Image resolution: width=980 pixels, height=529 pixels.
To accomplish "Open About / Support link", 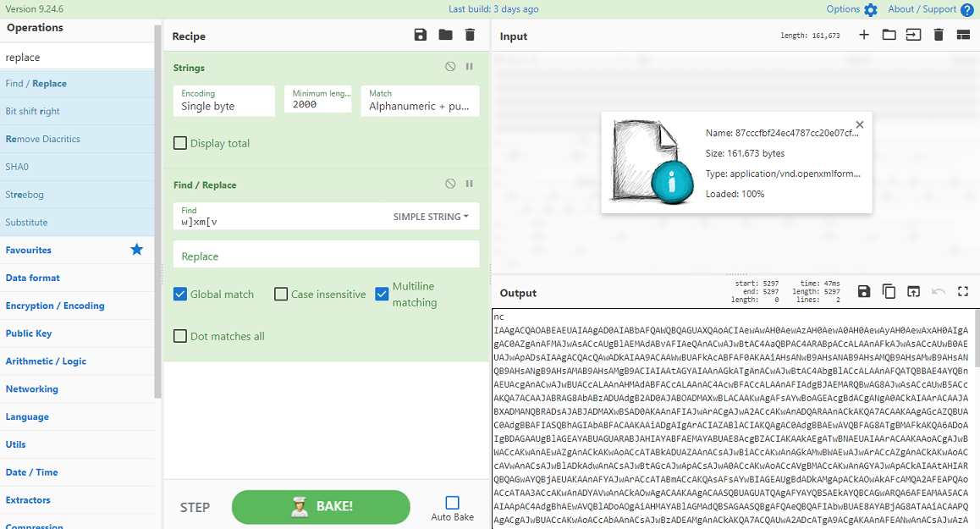I will (x=922, y=8).
